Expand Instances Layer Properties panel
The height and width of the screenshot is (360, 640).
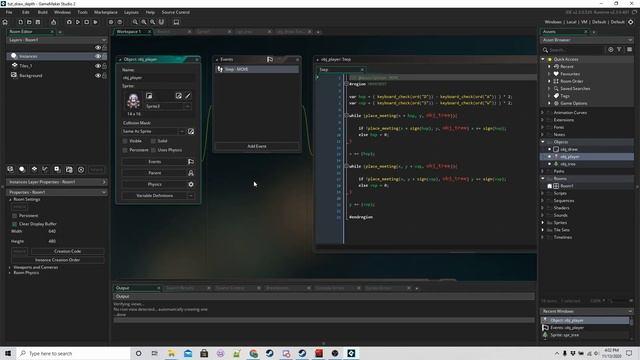click(104, 182)
